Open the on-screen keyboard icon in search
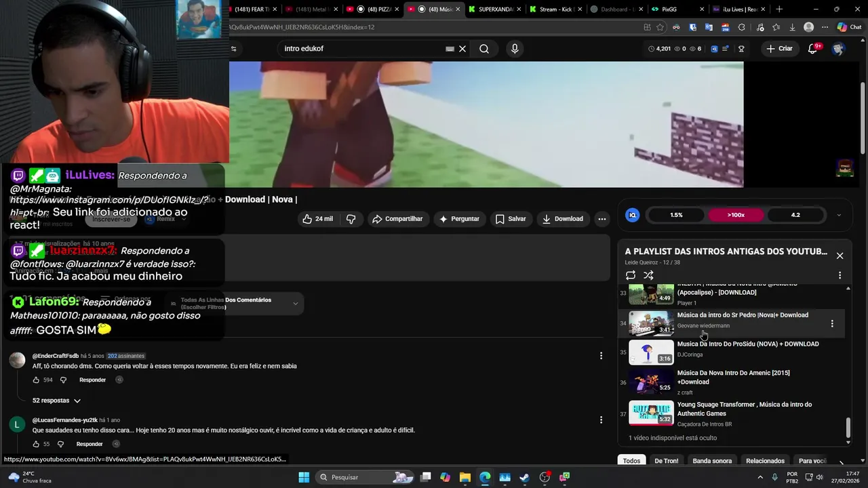This screenshot has height=488, width=868. (x=450, y=49)
